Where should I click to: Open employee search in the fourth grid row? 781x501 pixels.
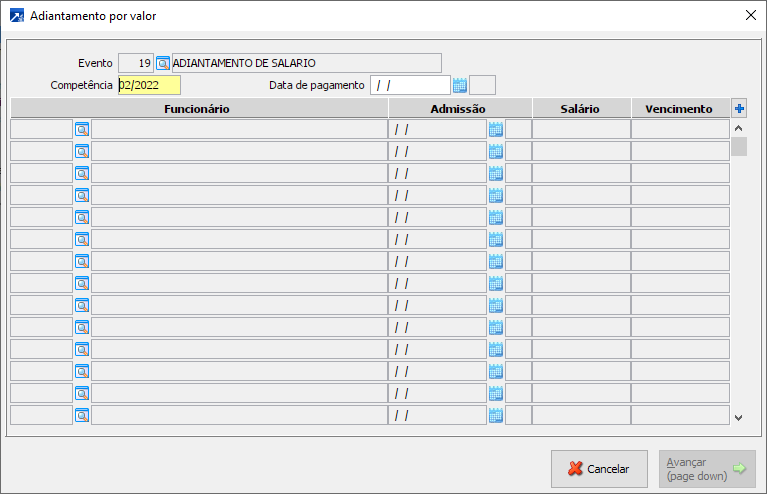(82, 195)
